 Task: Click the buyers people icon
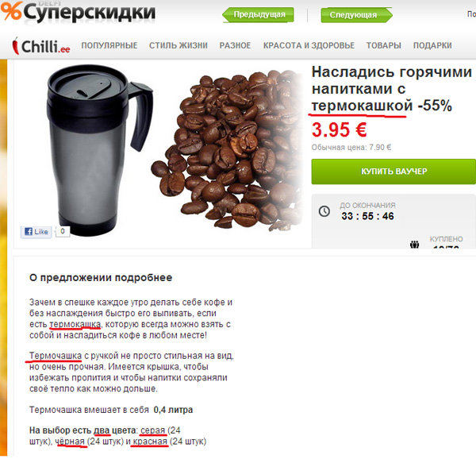coord(414,245)
